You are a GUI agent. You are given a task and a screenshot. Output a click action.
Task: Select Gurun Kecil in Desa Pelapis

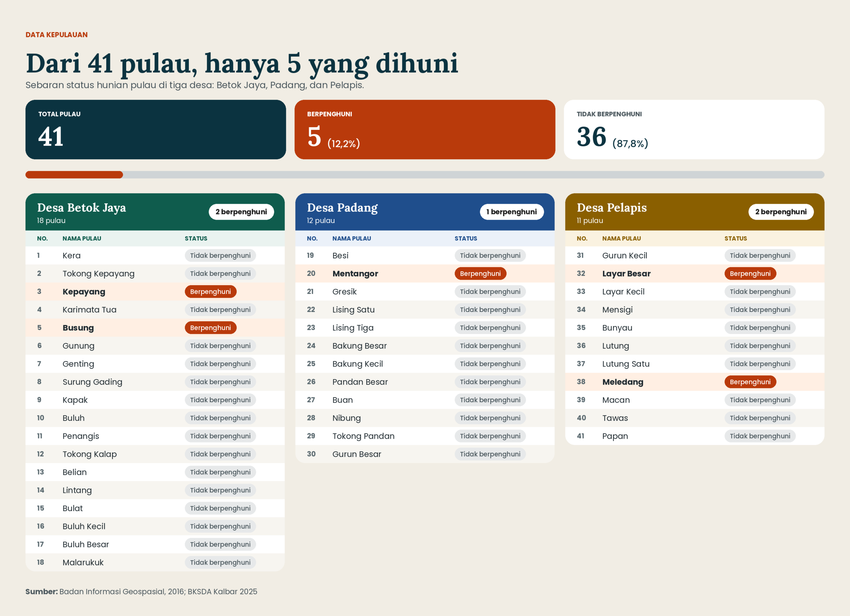tap(625, 256)
